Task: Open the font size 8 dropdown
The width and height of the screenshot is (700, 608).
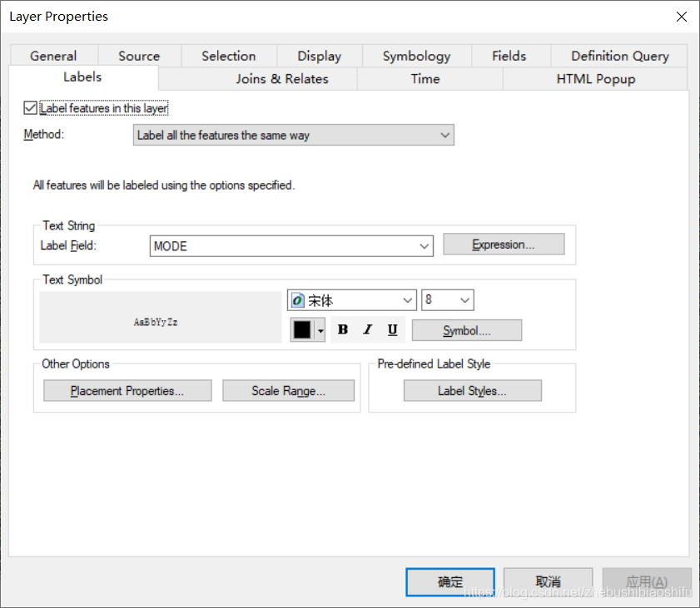Action: [x=447, y=300]
